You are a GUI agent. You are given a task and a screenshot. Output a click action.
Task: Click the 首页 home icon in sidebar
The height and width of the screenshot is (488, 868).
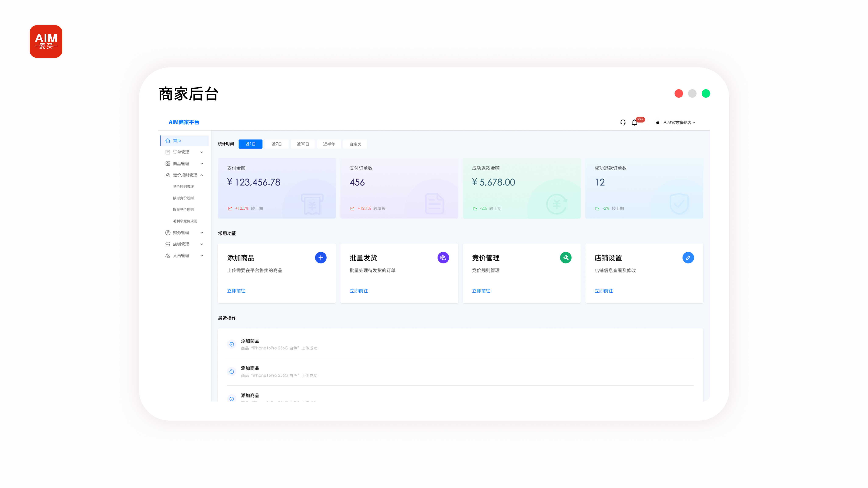click(168, 140)
